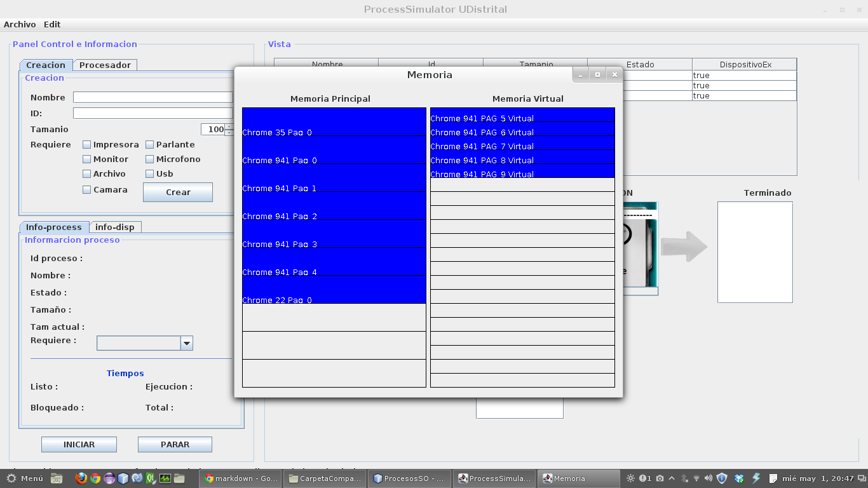Viewport: 868px width, 488px height.
Task: Launch the NetBeans cube icon in the panel
Action: (123, 478)
